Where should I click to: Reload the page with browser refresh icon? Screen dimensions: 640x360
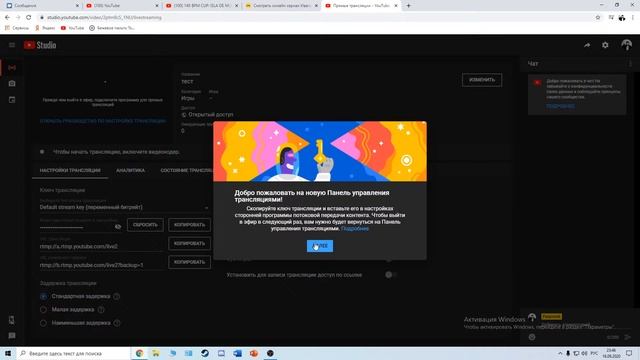click(x=29, y=18)
